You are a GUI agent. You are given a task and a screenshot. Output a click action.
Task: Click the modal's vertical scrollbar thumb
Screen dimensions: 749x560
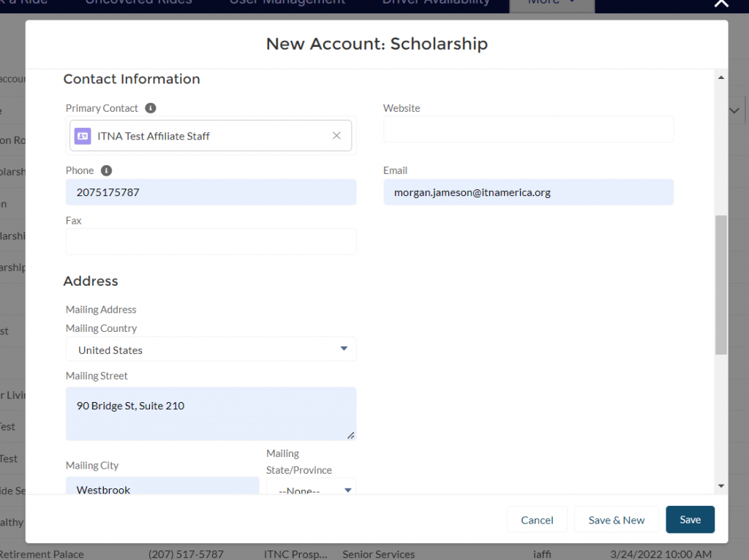coord(721,285)
